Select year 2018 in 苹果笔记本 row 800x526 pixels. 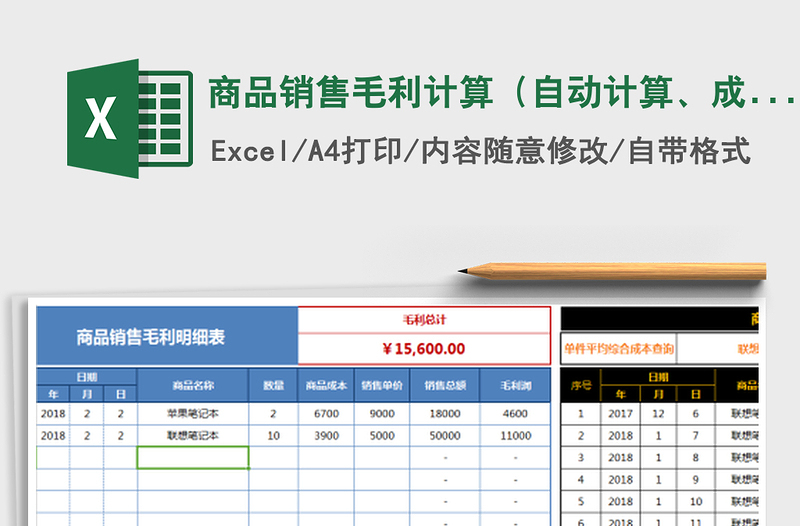pos(53,414)
